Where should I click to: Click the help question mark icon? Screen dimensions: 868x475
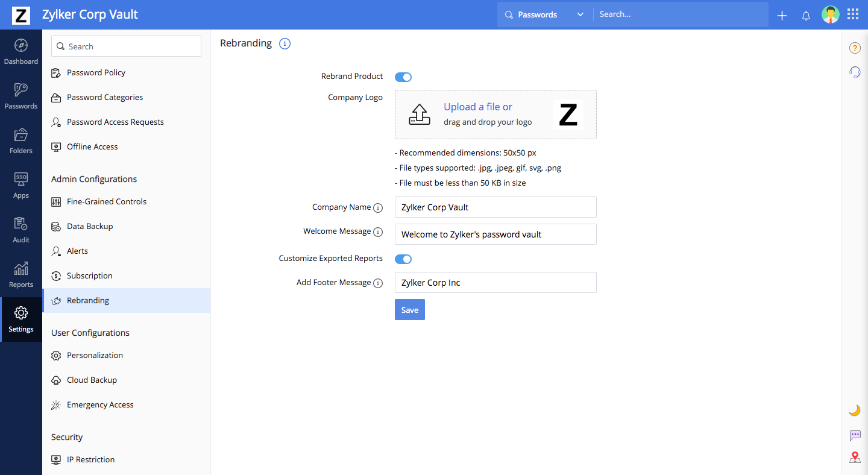pos(854,48)
